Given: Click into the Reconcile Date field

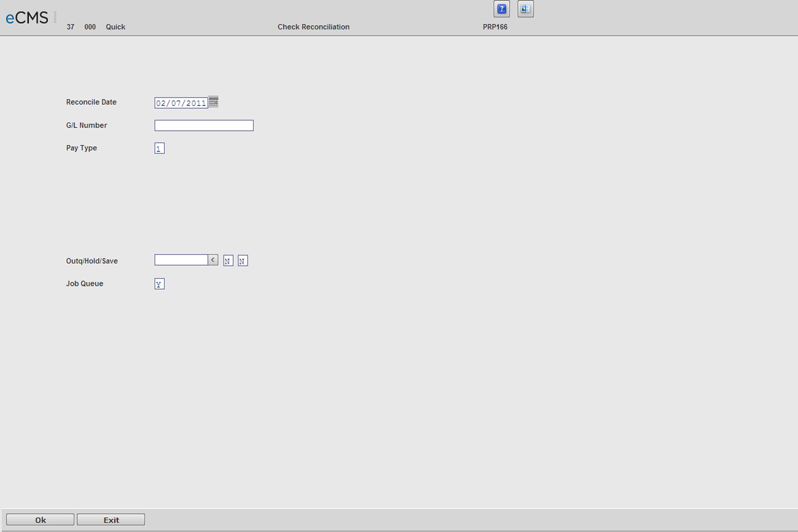Looking at the screenshot, I should [x=181, y=103].
